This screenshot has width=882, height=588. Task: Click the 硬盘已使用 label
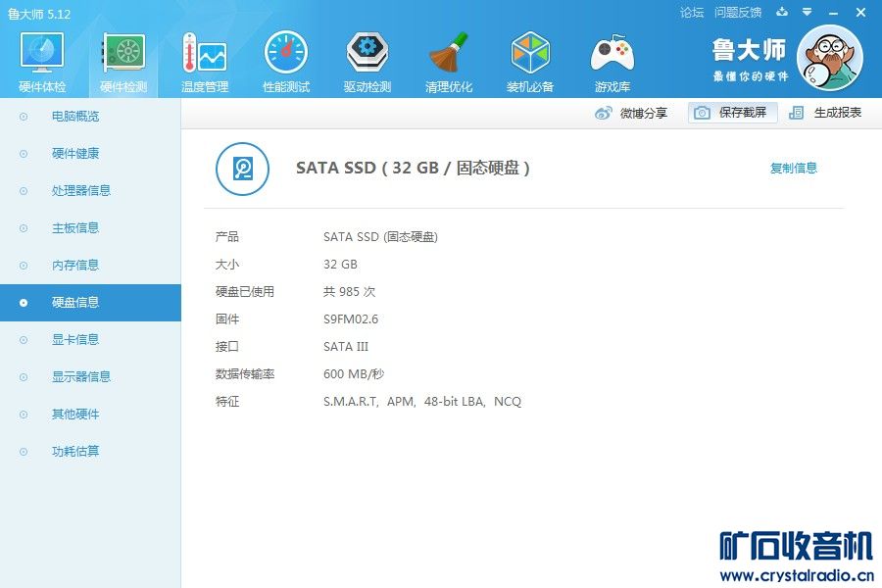coord(245,291)
